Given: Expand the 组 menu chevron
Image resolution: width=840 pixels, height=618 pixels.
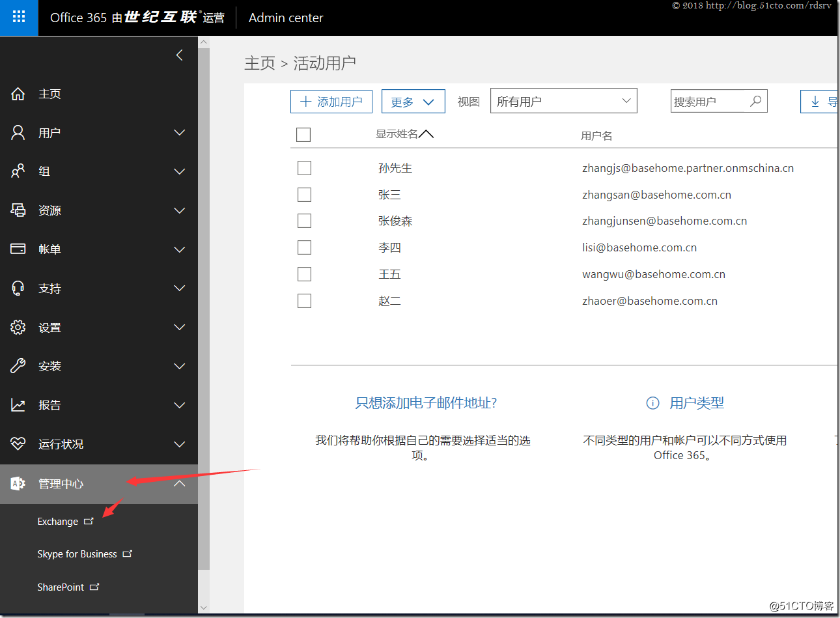Looking at the screenshot, I should point(180,171).
